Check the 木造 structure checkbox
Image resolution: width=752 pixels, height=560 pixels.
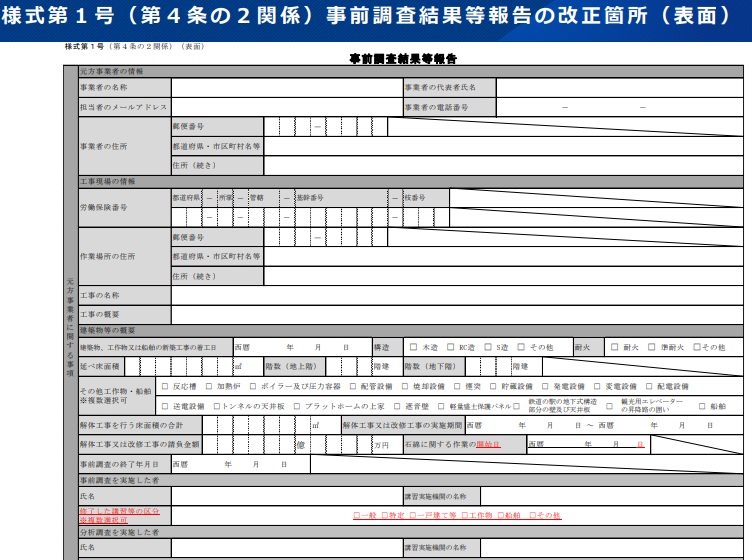point(413,347)
